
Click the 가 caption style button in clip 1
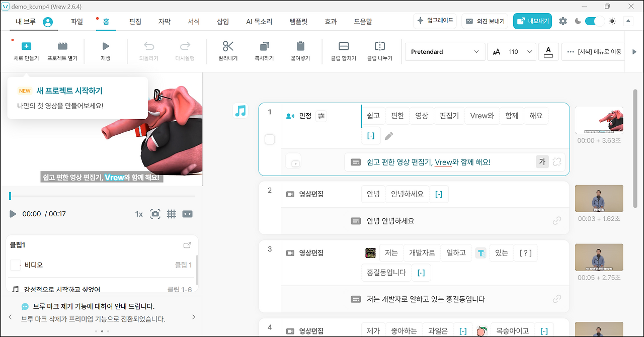click(542, 162)
